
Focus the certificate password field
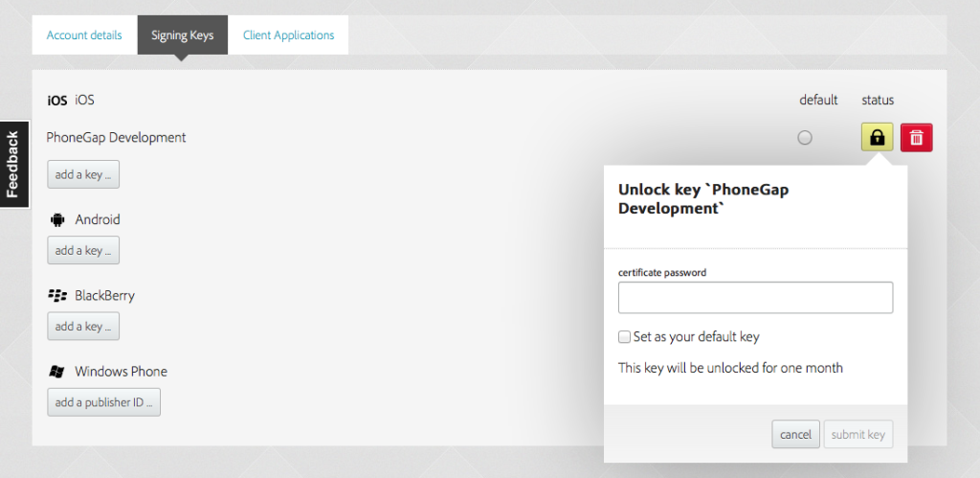(756, 297)
